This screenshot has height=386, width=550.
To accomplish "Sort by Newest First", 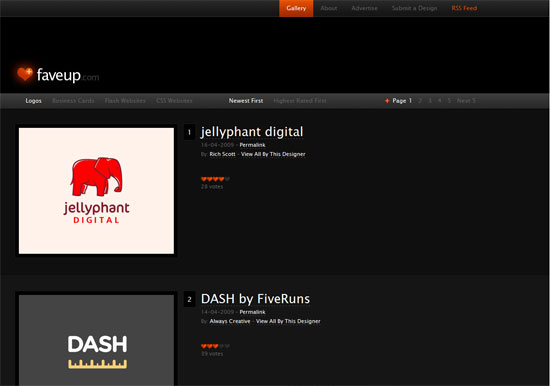I will click(x=246, y=101).
